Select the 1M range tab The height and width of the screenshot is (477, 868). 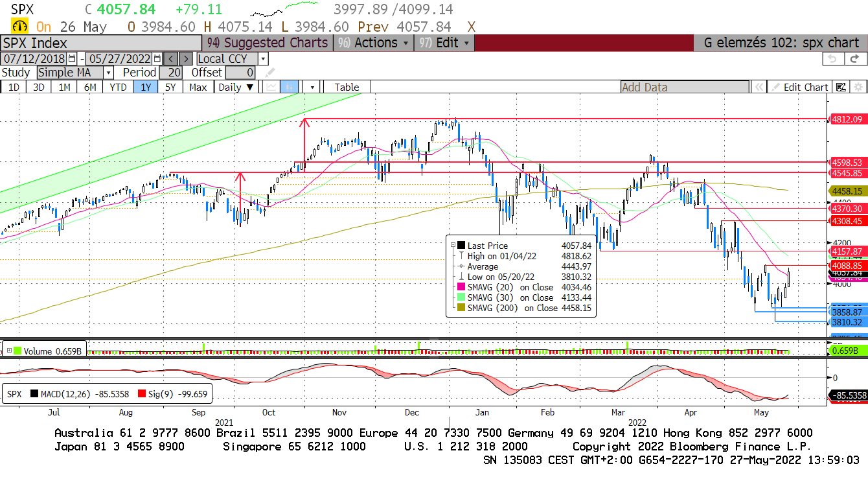pyautogui.click(x=64, y=87)
